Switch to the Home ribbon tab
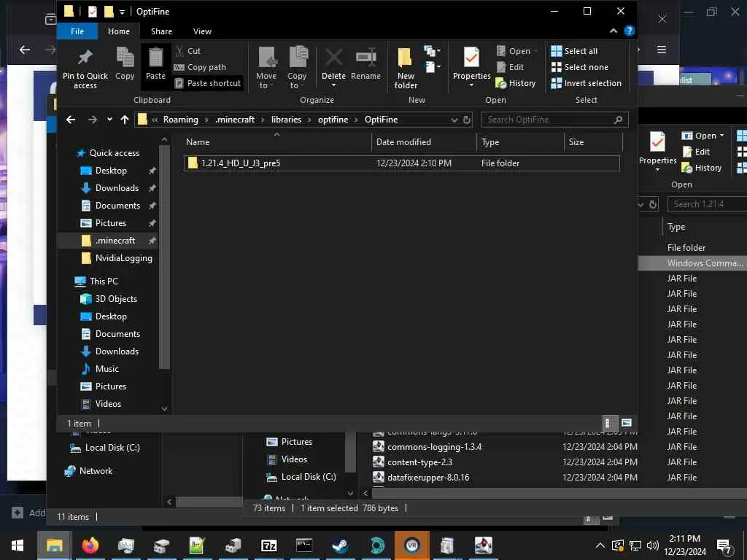747x560 pixels. (x=119, y=31)
